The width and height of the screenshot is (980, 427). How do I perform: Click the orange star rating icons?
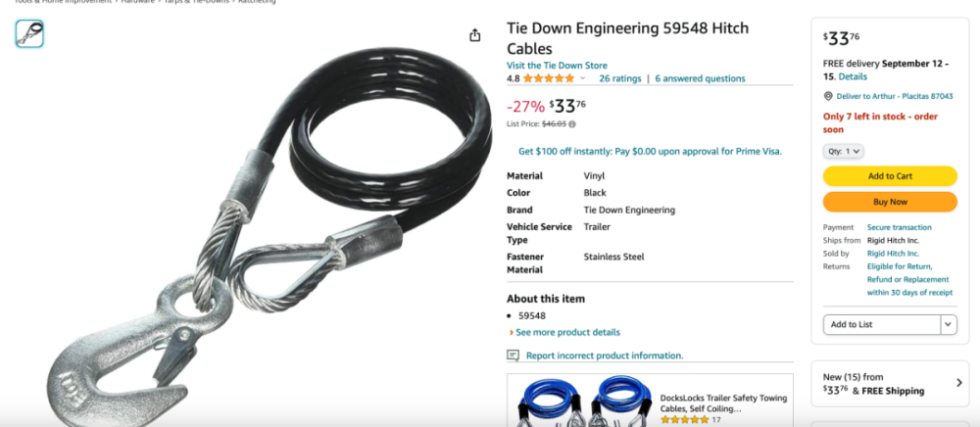[x=549, y=78]
